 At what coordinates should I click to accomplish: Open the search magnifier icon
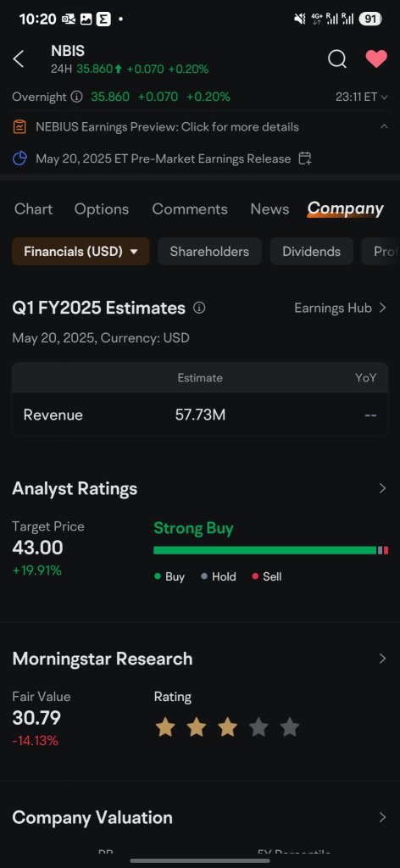coord(337,58)
